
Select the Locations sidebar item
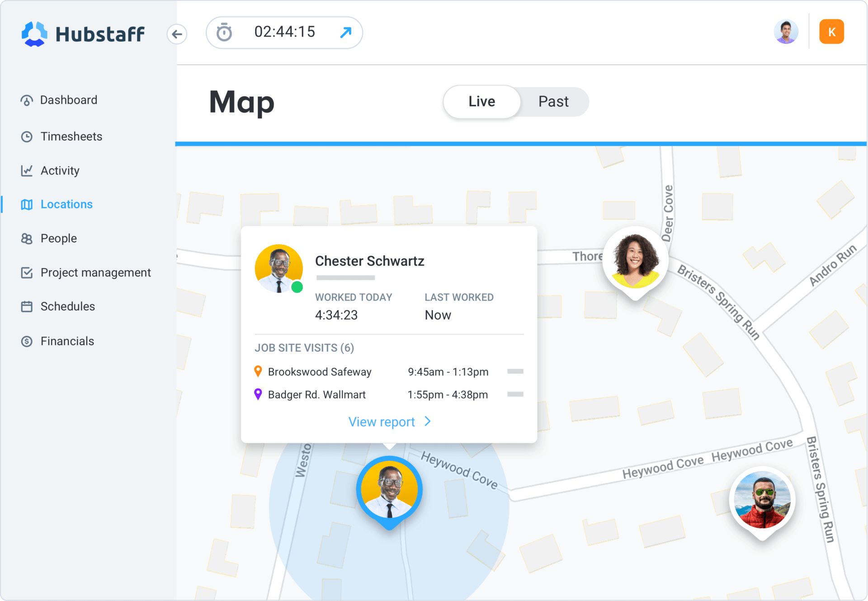click(66, 204)
